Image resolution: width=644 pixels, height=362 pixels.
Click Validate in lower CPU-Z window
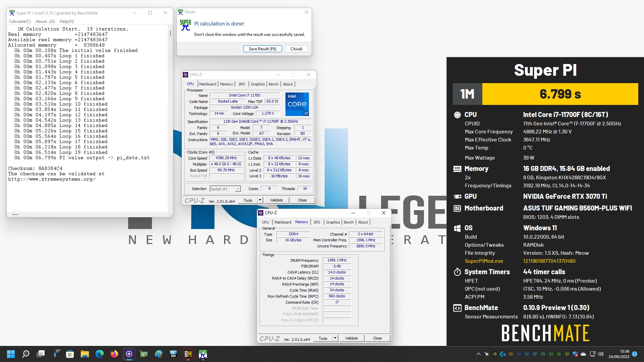click(x=352, y=338)
